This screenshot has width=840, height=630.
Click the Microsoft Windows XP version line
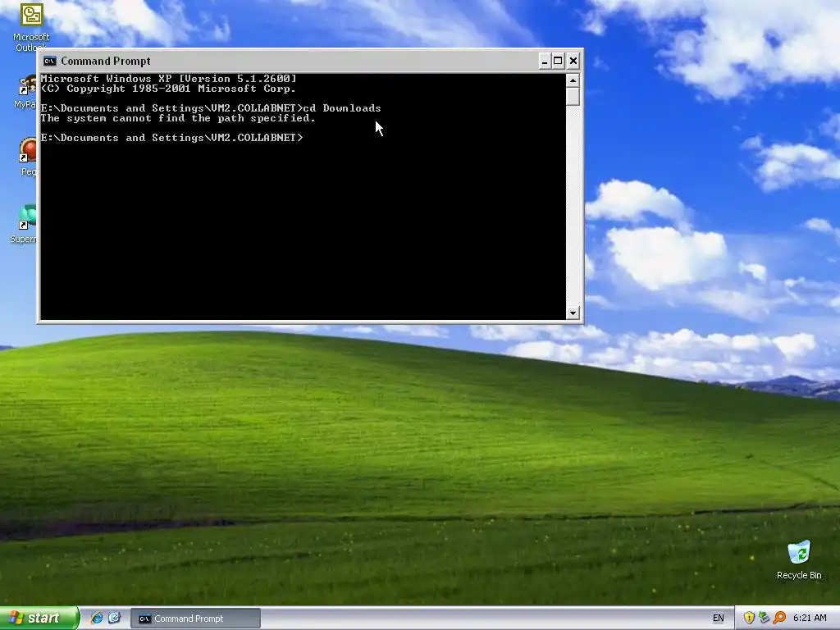click(x=168, y=79)
